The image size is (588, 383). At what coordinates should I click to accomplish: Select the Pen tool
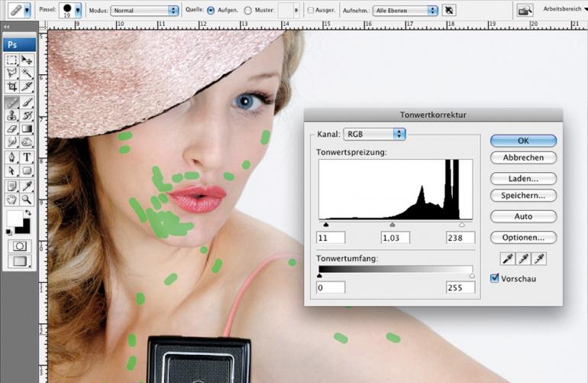pos(11,157)
